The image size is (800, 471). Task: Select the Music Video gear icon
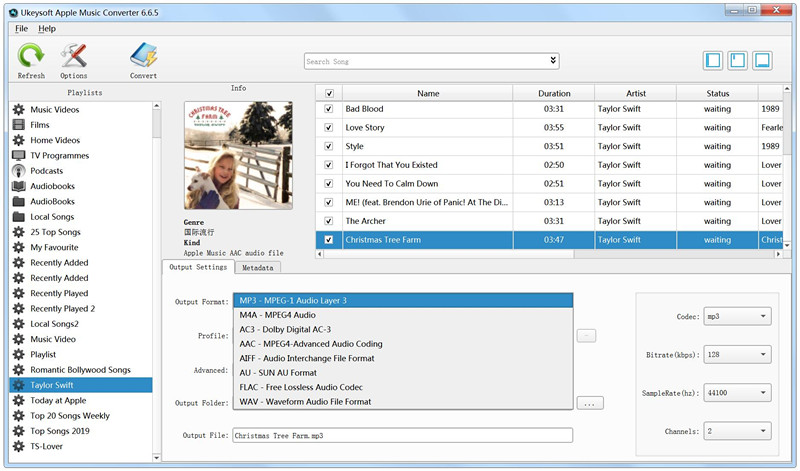click(x=18, y=339)
